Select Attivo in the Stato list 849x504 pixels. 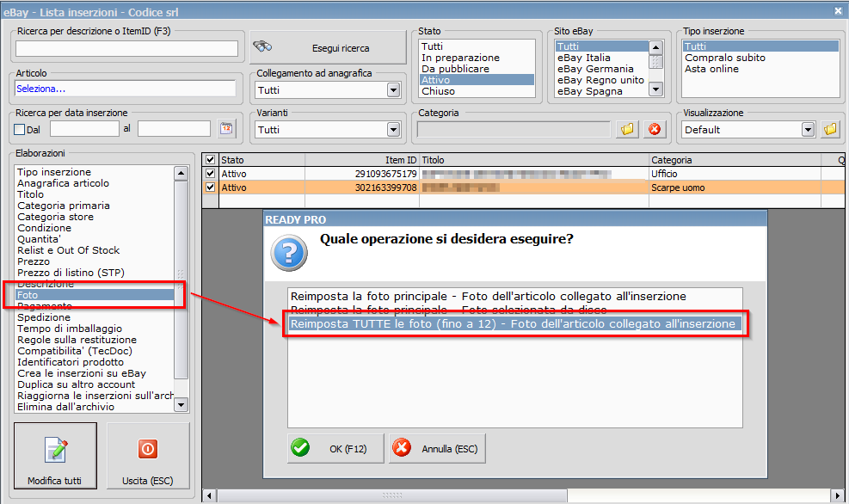[x=477, y=80]
